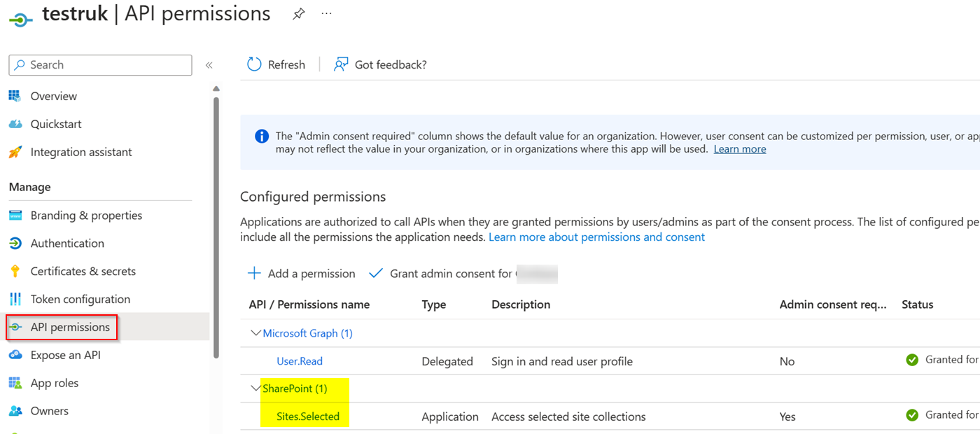Viewport: 980px width, 434px height.
Task: Focus the sidebar Search field
Action: [x=100, y=65]
